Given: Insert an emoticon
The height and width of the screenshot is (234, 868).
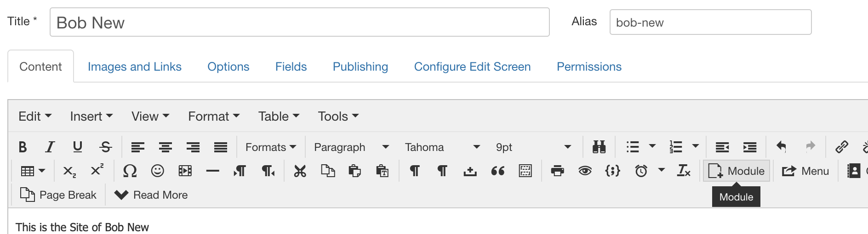Looking at the screenshot, I should [x=157, y=171].
